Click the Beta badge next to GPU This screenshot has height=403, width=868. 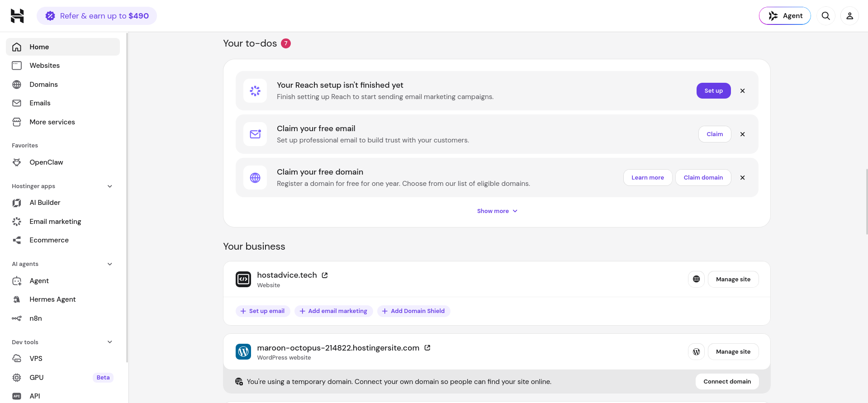103,378
